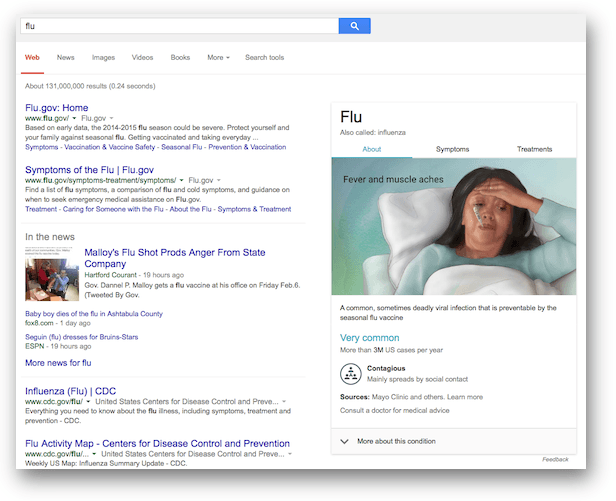Screen dimensions: 616x501
Task: Click Consult a doctor for medical advice
Action: coord(395,410)
